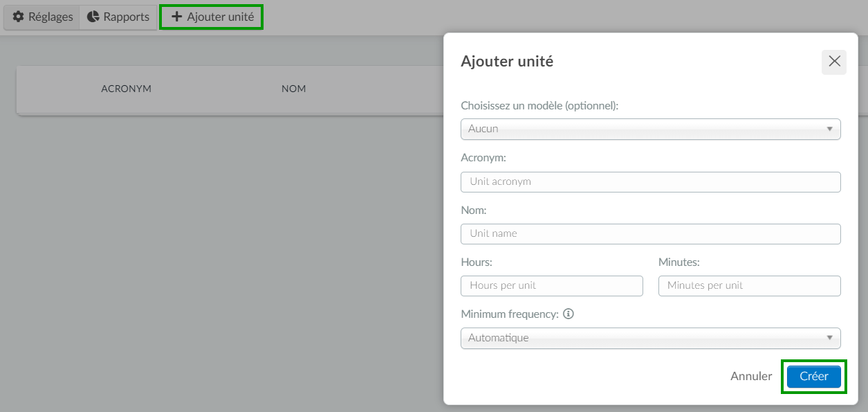Screen dimensions: 868x412
Task: Click the Minimum frequency info icon
Action: click(x=569, y=314)
